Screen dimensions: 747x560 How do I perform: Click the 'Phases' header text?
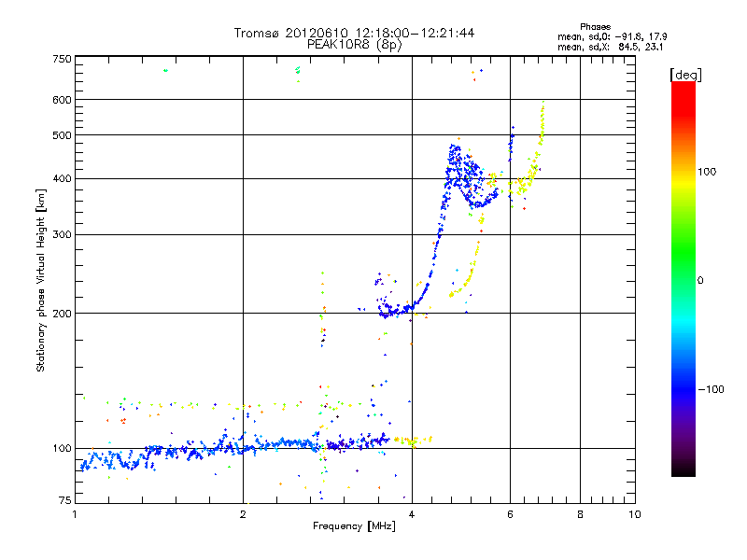point(595,27)
